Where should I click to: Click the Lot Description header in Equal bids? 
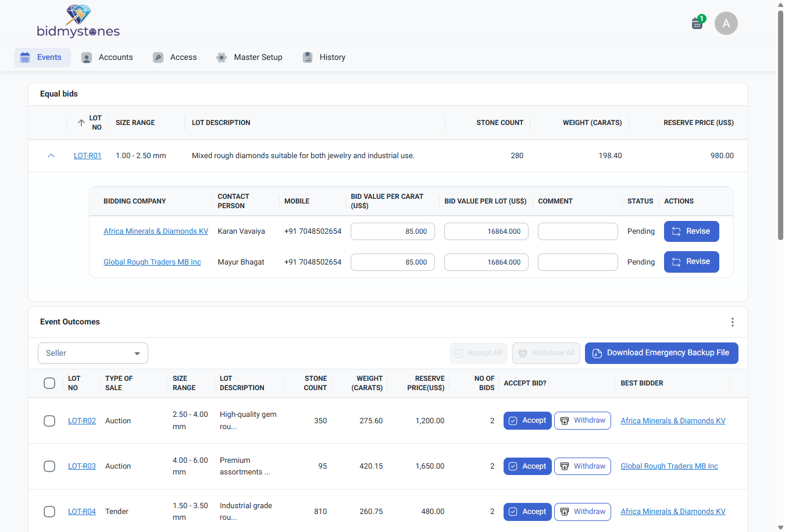pyautogui.click(x=221, y=123)
